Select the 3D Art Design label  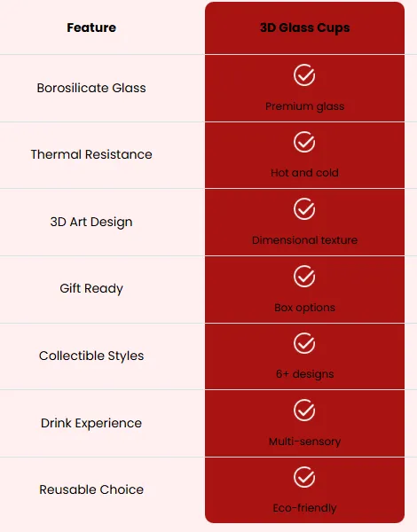point(91,222)
